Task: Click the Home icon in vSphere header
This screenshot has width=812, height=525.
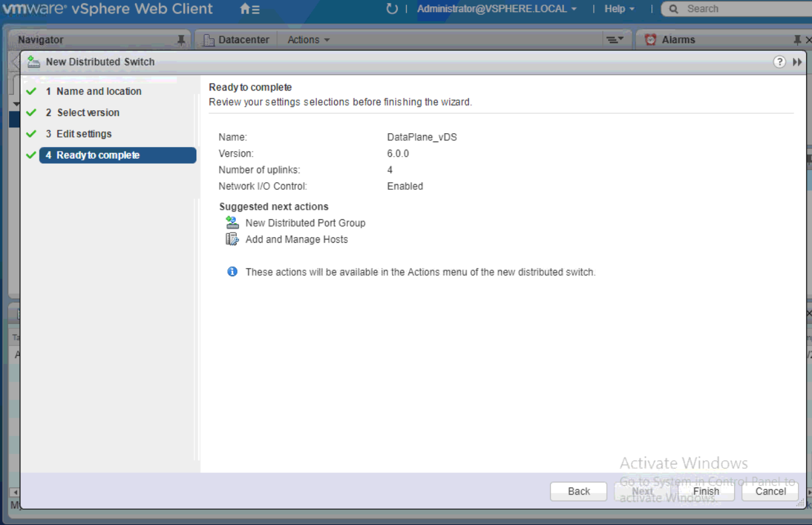Action: point(250,9)
